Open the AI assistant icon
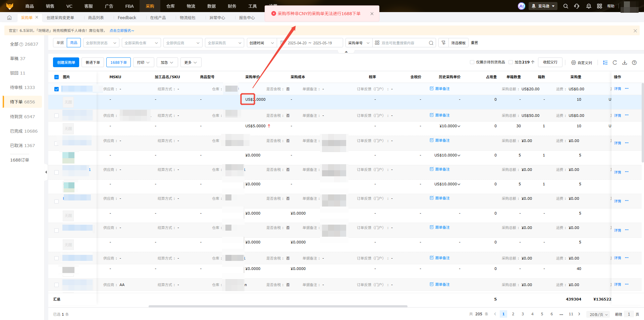Screen dimensions: 644x320 (521, 6)
